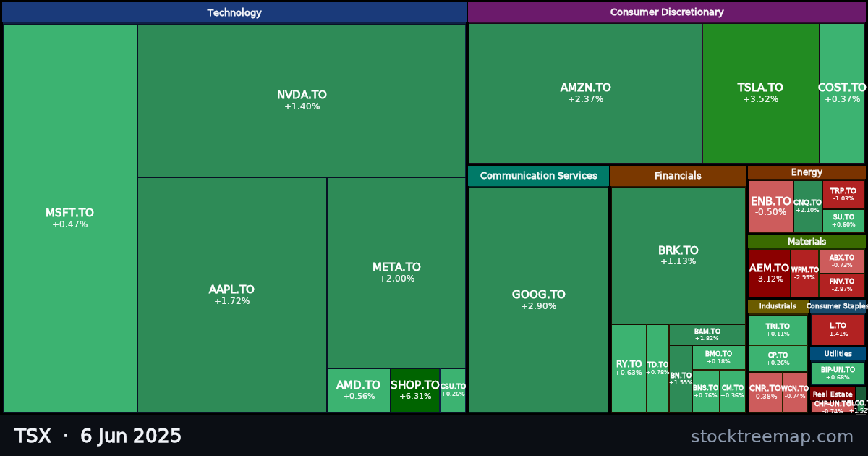Screen dimensions: 868x456
Task: Open the Industrials sector header
Action: point(778,306)
